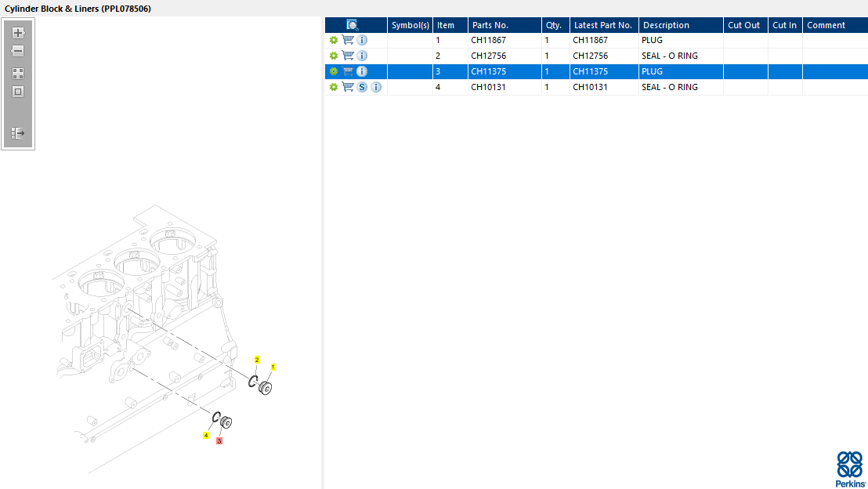Click the single-square fit view icon
This screenshot has width=868, height=489.
tap(18, 92)
